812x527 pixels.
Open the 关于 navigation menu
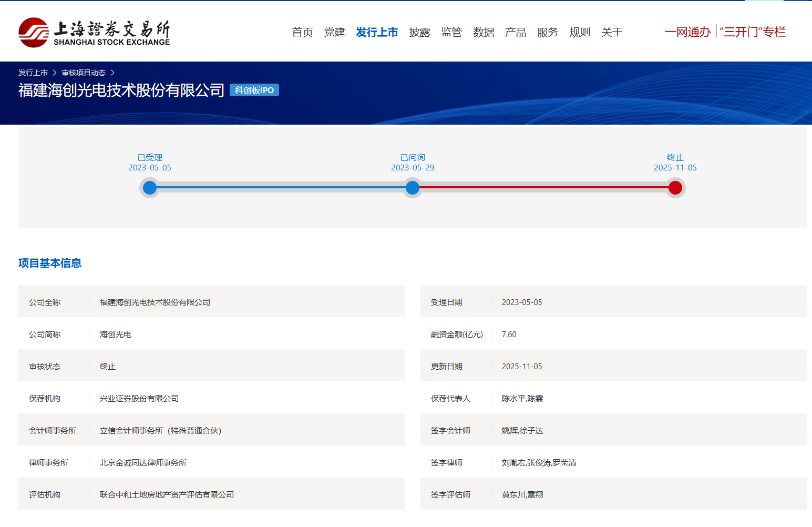(612, 33)
